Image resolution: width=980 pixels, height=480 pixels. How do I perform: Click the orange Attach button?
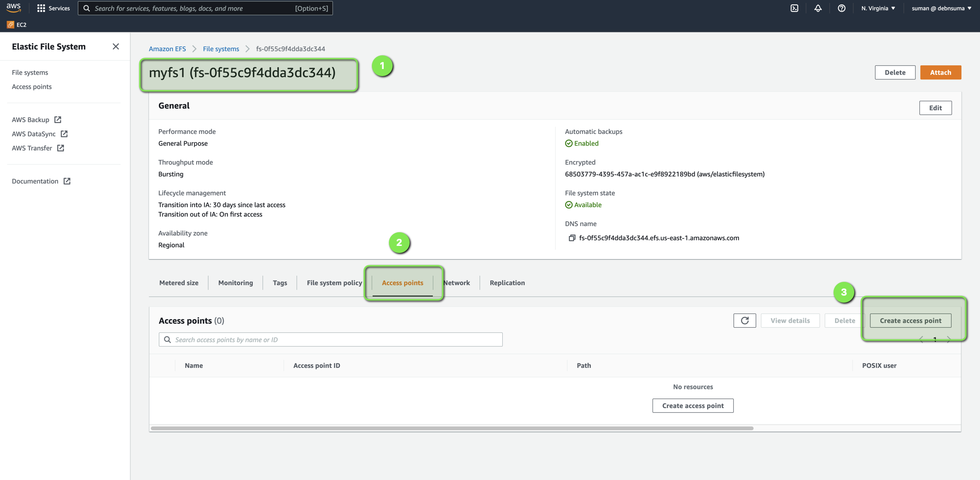(940, 72)
